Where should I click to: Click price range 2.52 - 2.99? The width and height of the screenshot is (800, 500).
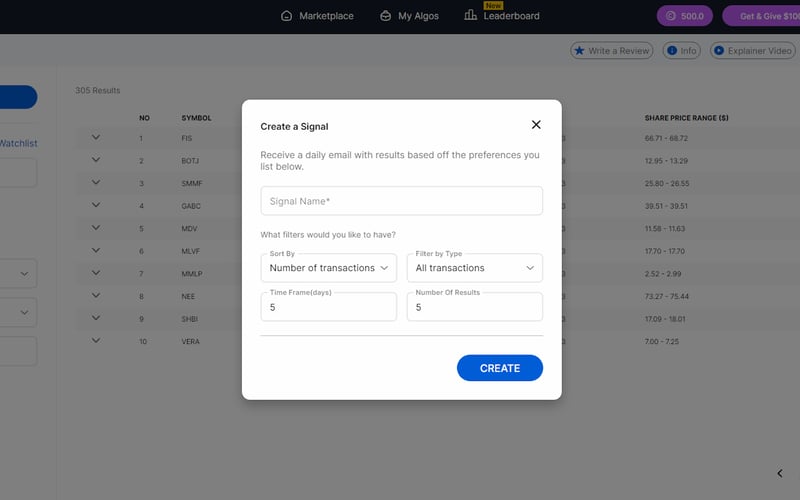(x=663, y=274)
